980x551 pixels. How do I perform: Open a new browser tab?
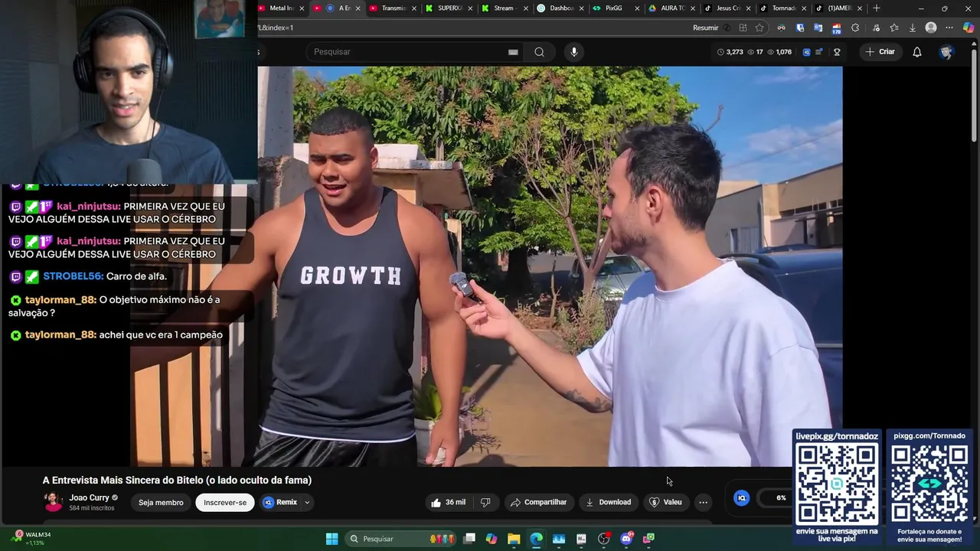click(877, 8)
